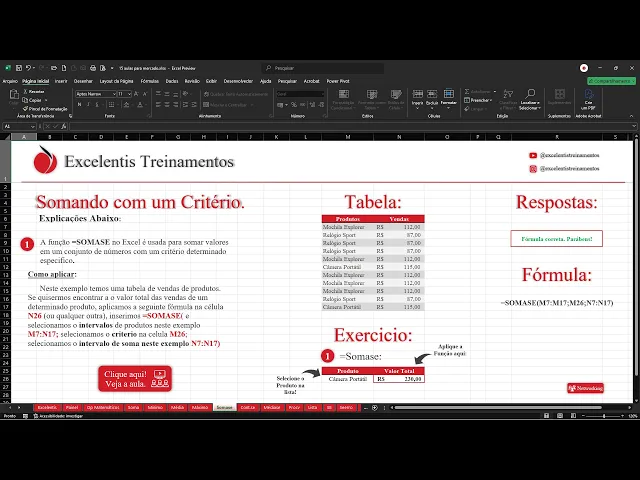Click the red Networking button

tap(585, 388)
